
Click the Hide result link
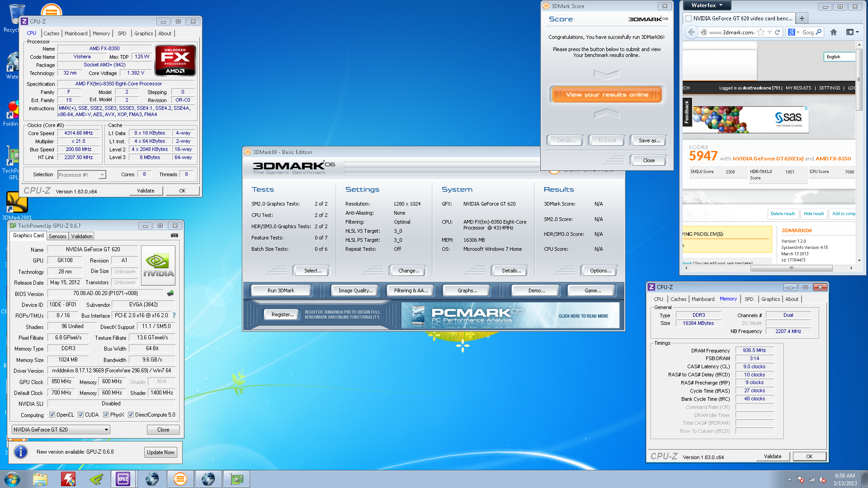[x=813, y=214]
